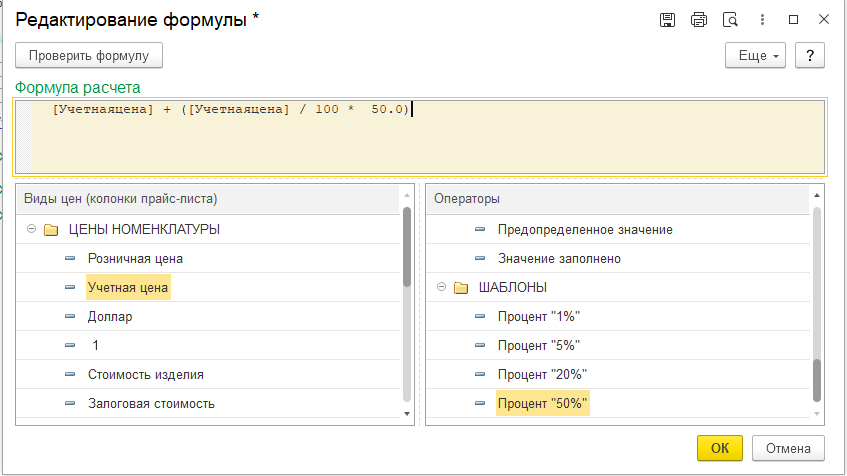Screen dimensions: 847x476
Task: Click the ШАБЛОНЫ folder icon
Action: tap(461, 288)
